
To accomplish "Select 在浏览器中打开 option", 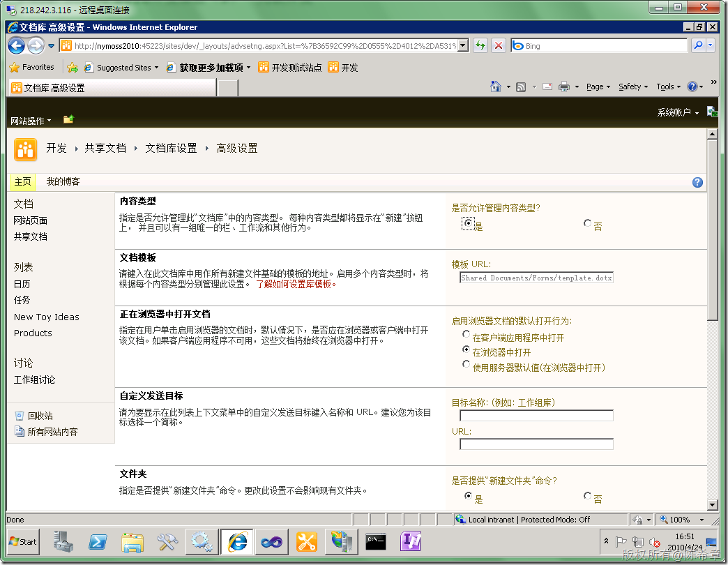I will pyautogui.click(x=466, y=349).
